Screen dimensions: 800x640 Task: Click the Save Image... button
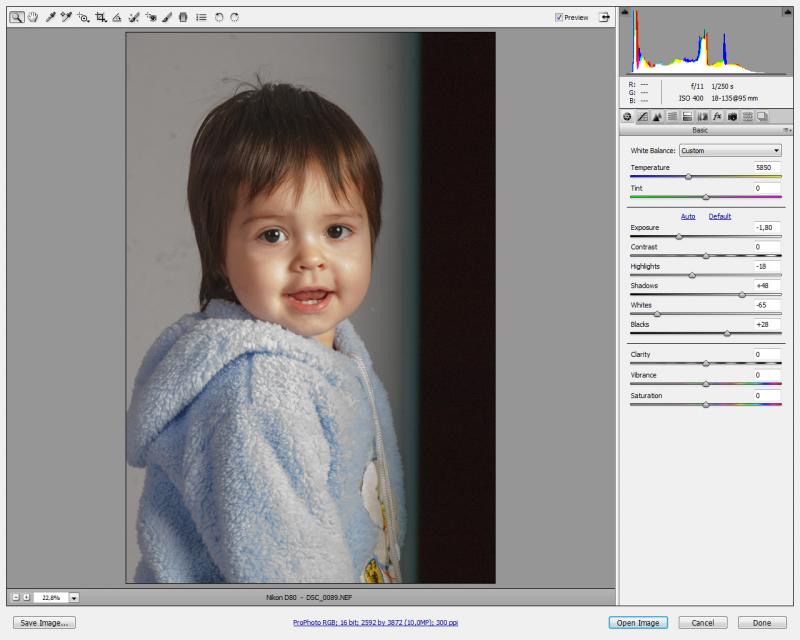tap(44, 623)
